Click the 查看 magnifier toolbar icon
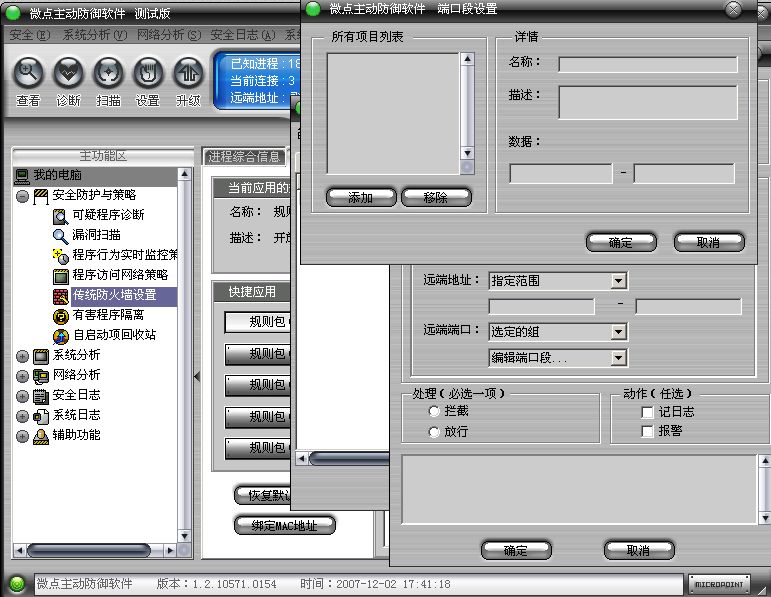 tap(28, 73)
